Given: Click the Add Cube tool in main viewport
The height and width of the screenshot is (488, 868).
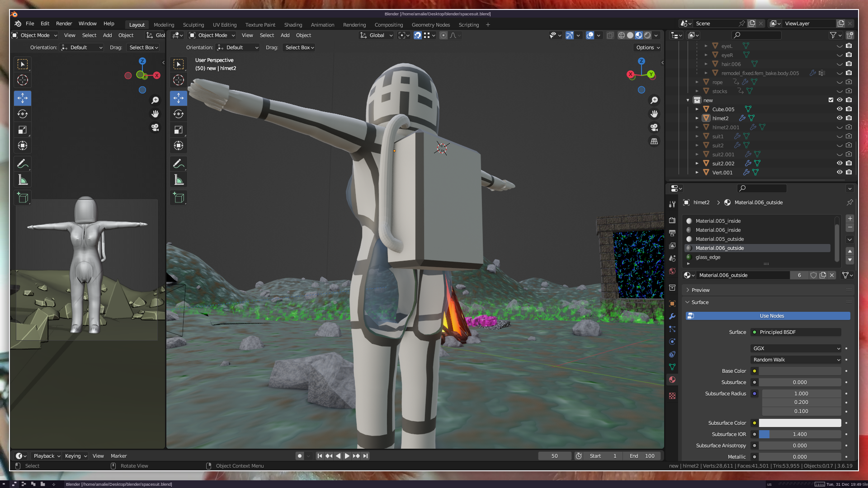Looking at the screenshot, I should tap(179, 198).
